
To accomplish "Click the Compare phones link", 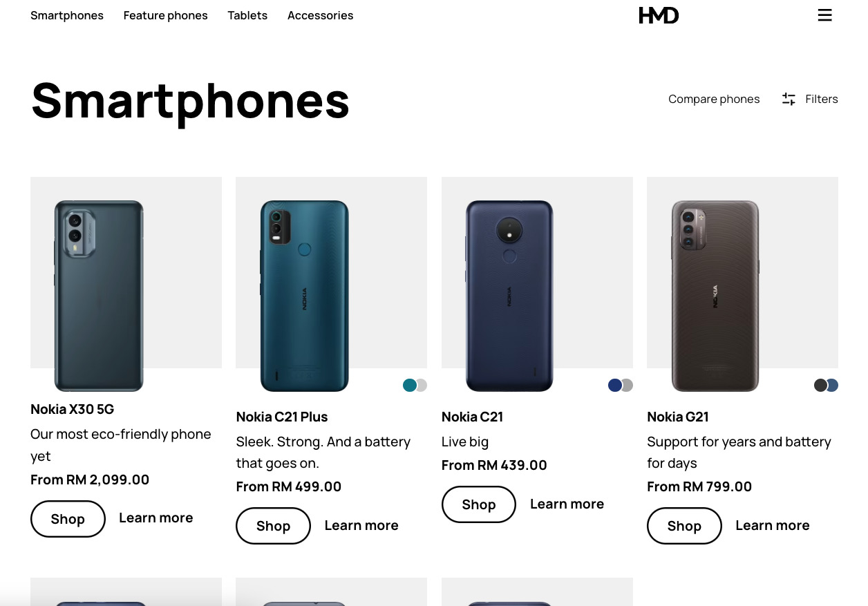I will click(x=714, y=99).
